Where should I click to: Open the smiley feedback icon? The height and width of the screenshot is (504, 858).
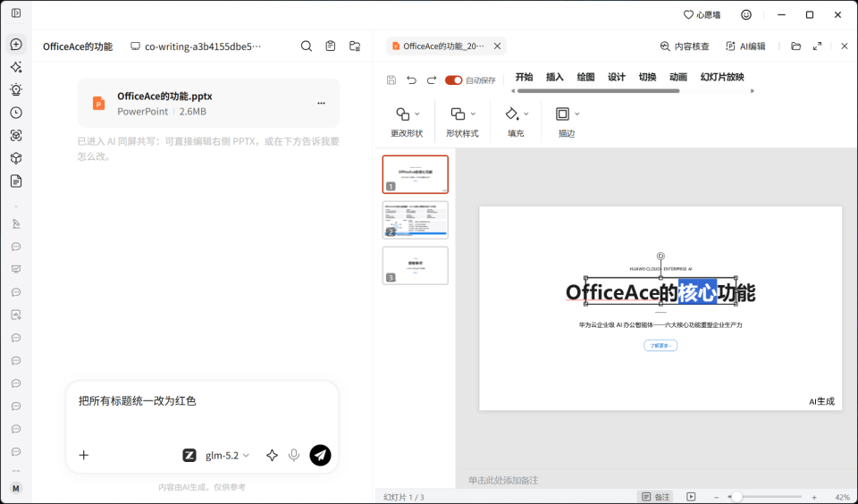point(746,15)
